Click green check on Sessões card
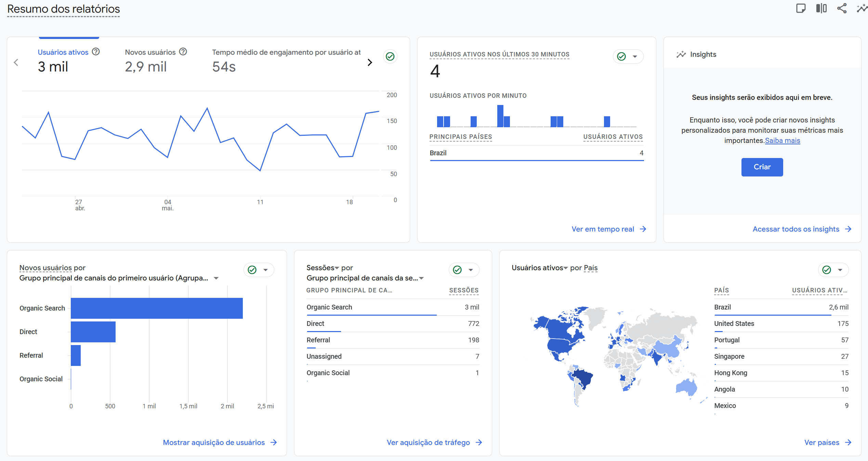Image resolution: width=868 pixels, height=461 pixels. click(457, 270)
